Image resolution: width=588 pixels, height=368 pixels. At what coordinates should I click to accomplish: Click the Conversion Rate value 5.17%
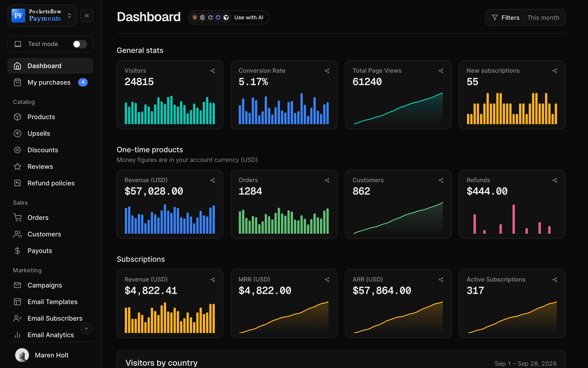pos(253,82)
